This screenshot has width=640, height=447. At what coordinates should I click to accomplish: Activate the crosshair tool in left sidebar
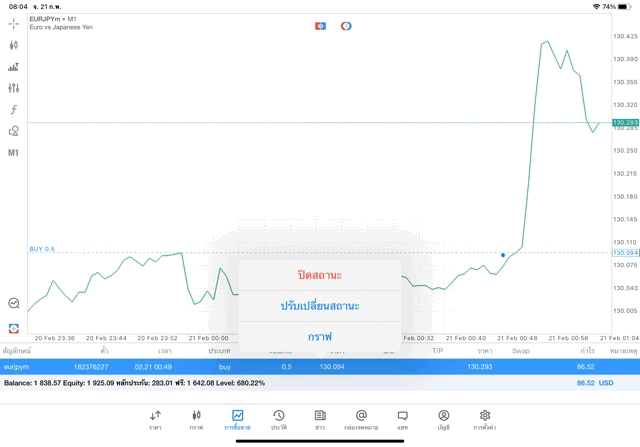(14, 23)
